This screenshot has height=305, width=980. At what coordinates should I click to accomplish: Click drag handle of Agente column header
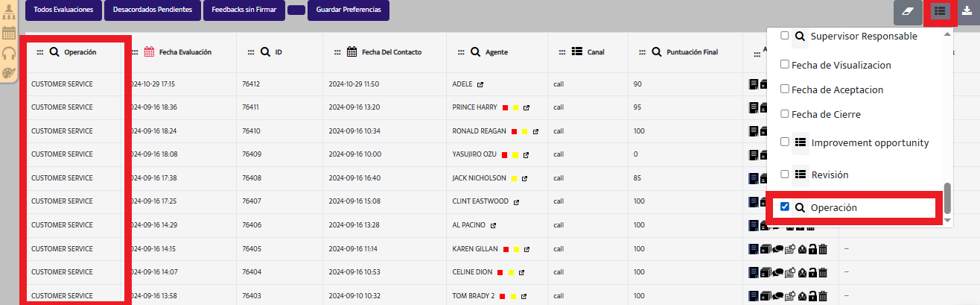pyautogui.click(x=461, y=52)
